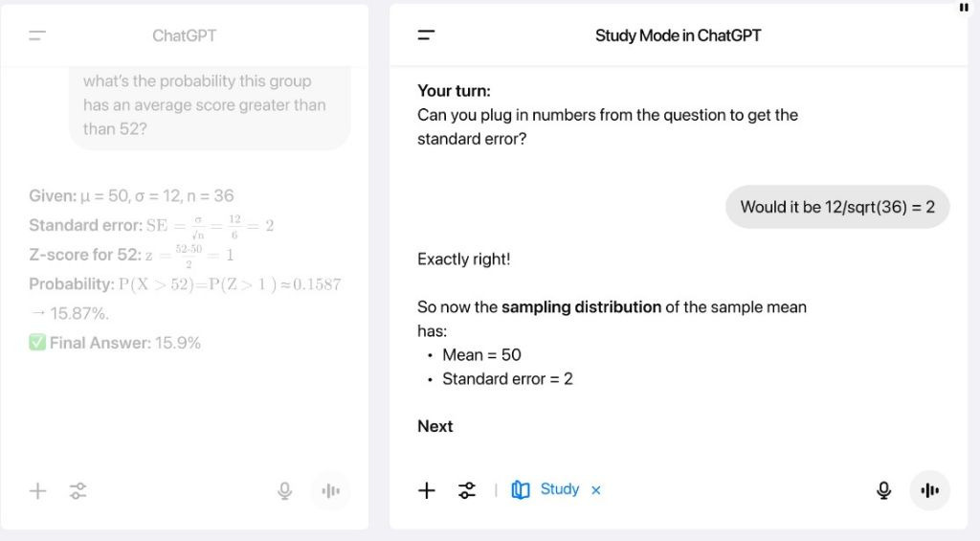Screen dimensions: 980x541
Task: Open the tools sliders icon in the left ChatGPT panel
Action: pos(78,491)
